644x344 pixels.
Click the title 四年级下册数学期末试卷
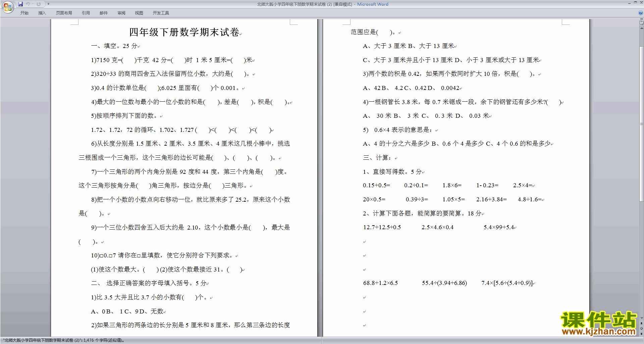[x=184, y=32]
